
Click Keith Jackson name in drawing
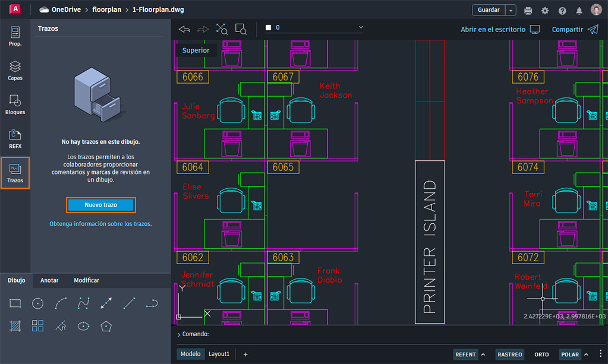335,90
